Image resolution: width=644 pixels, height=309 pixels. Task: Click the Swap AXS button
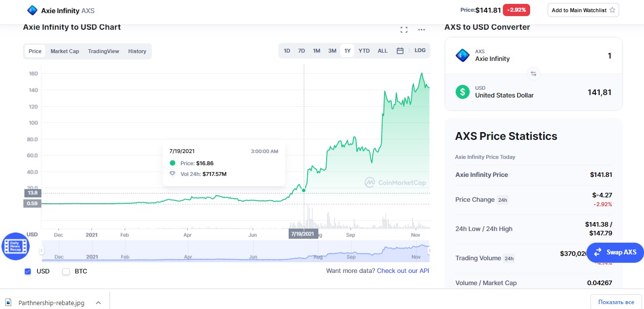615,252
